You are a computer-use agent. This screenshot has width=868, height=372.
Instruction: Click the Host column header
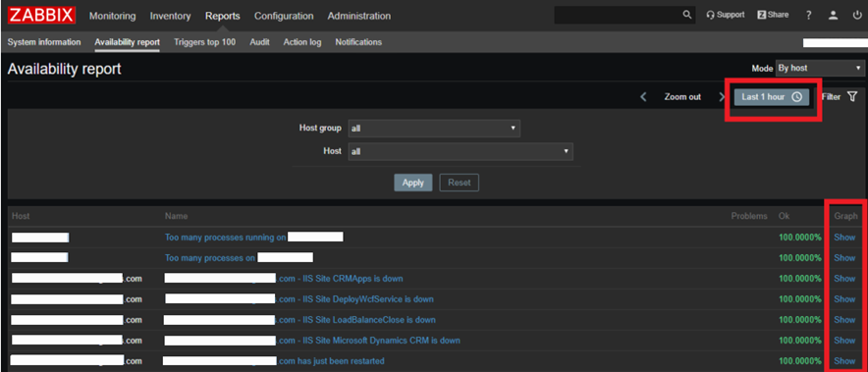tap(21, 216)
